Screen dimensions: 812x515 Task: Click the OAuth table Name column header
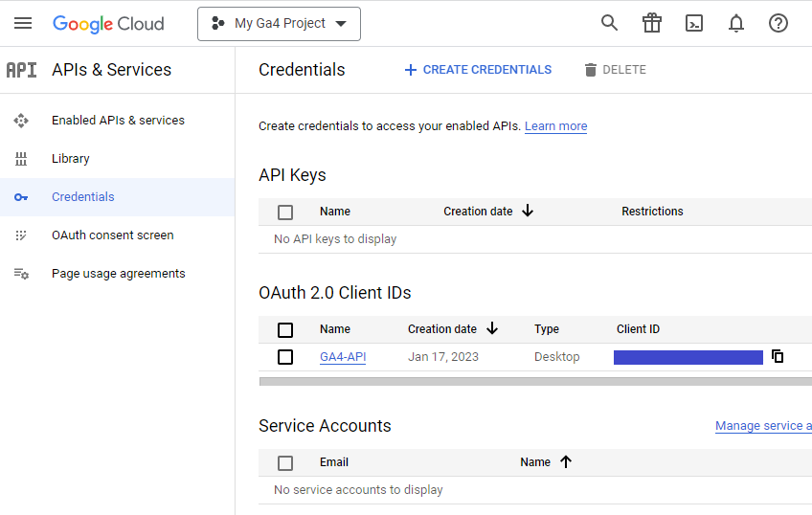pyautogui.click(x=335, y=329)
